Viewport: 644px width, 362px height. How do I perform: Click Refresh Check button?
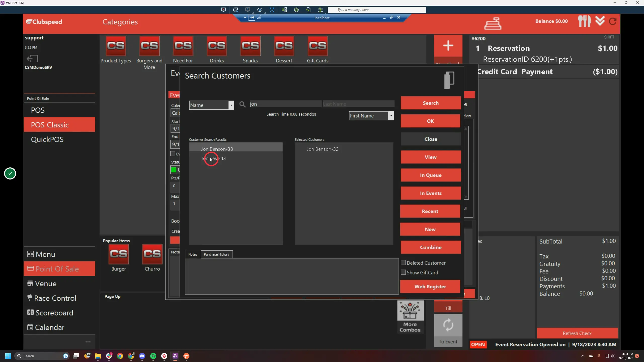[x=577, y=333]
